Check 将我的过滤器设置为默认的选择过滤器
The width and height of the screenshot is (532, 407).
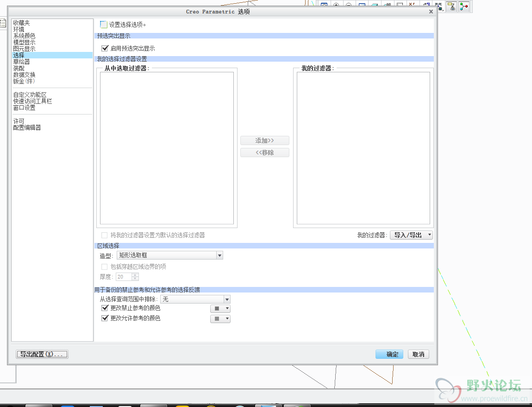click(x=105, y=235)
